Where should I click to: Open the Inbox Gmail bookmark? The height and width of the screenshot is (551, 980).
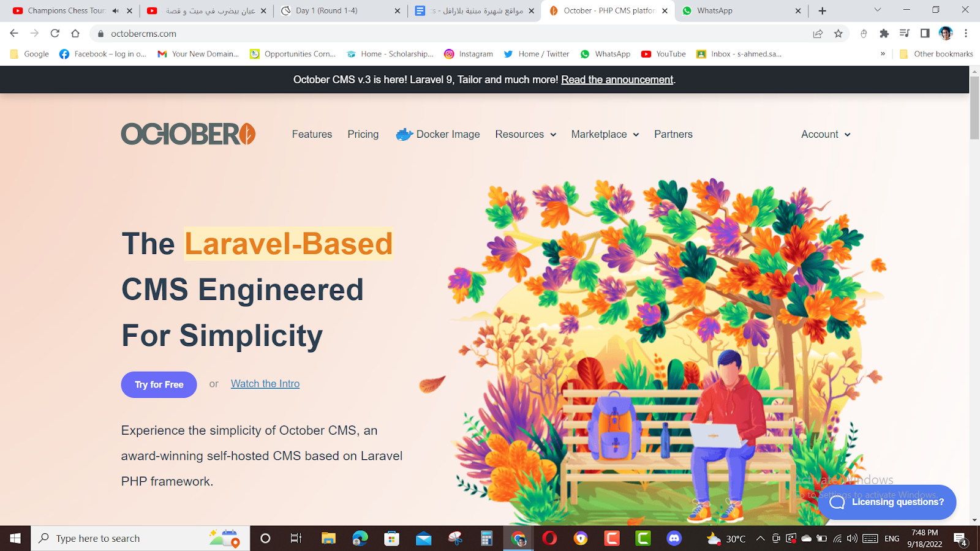(x=739, y=54)
